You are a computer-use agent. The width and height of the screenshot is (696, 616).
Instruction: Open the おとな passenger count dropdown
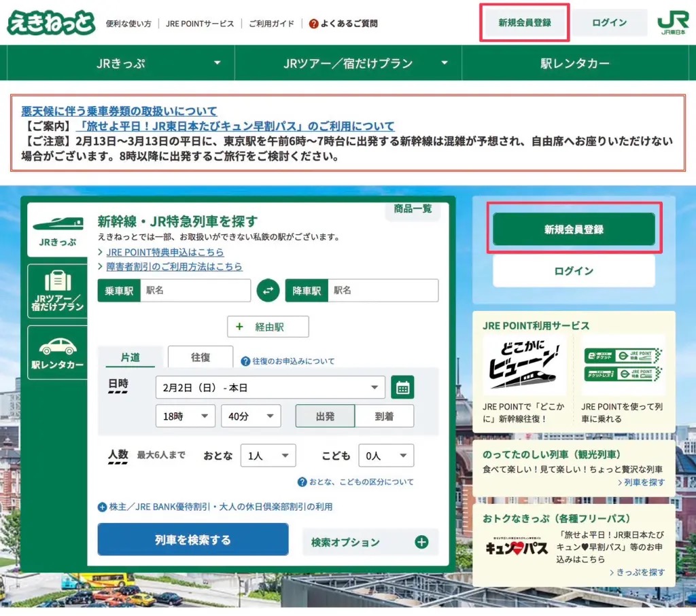268,456
